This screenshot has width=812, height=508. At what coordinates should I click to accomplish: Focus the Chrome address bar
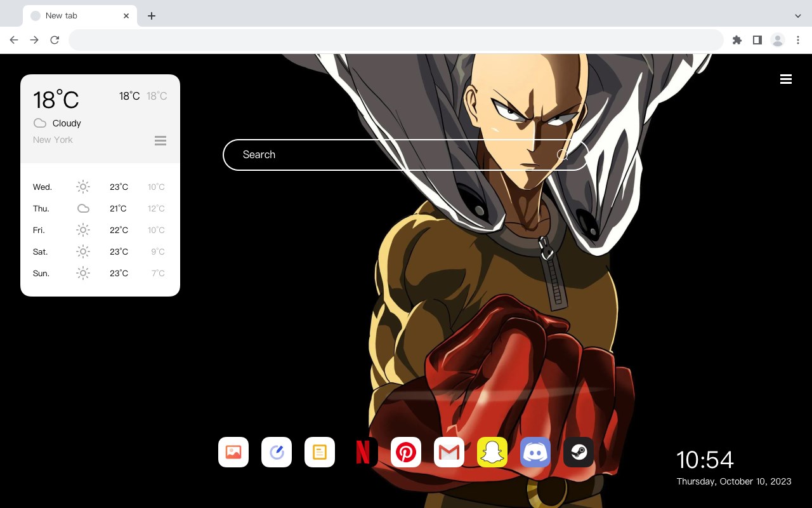pos(396,40)
